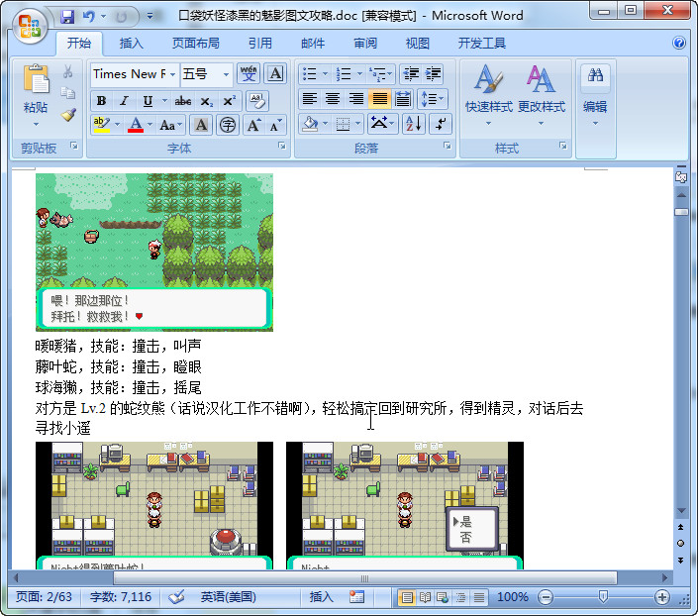Switch to the 插入 tab
Image resolution: width=698 pixels, height=616 pixels.
pos(132,44)
